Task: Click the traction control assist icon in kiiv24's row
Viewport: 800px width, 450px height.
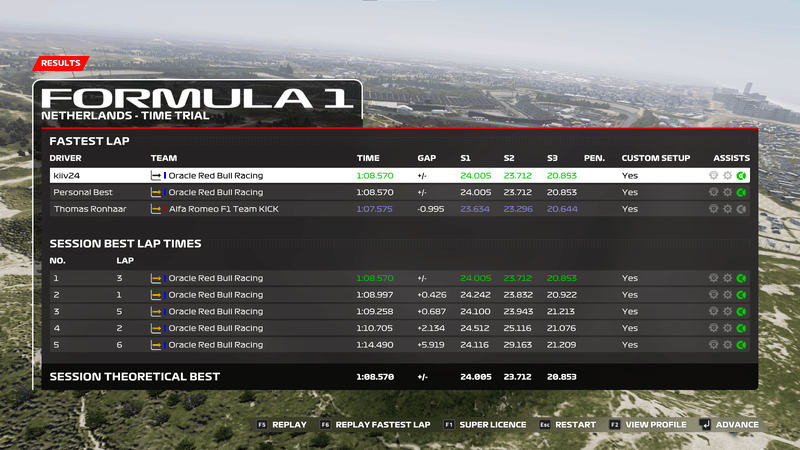Action: (x=713, y=176)
